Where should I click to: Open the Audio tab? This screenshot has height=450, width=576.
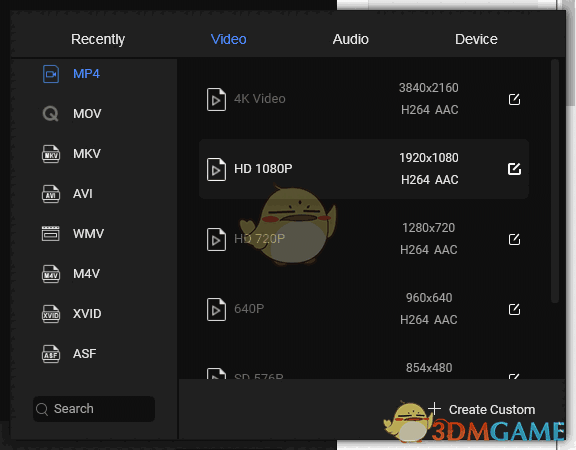click(350, 39)
